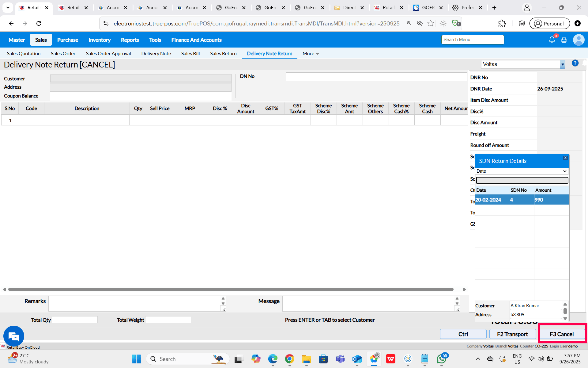The image size is (588, 368).
Task: Click the F2 Transport button
Action: (x=512, y=334)
